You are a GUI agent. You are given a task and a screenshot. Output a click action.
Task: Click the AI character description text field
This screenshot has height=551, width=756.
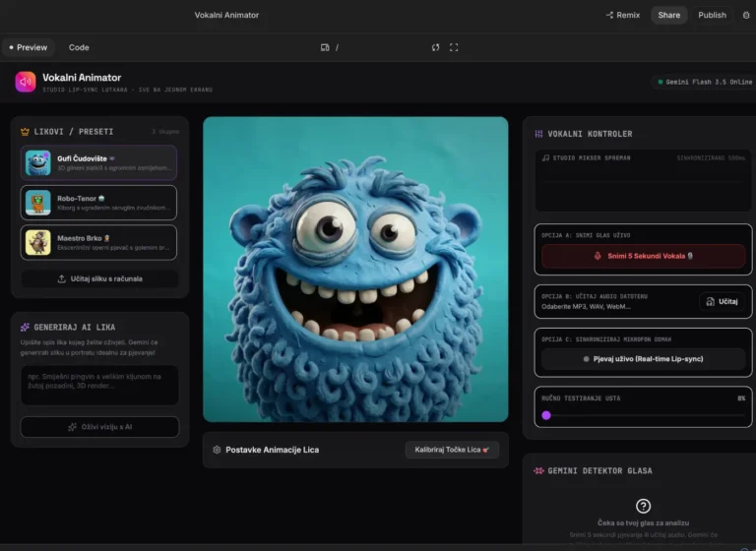point(99,385)
